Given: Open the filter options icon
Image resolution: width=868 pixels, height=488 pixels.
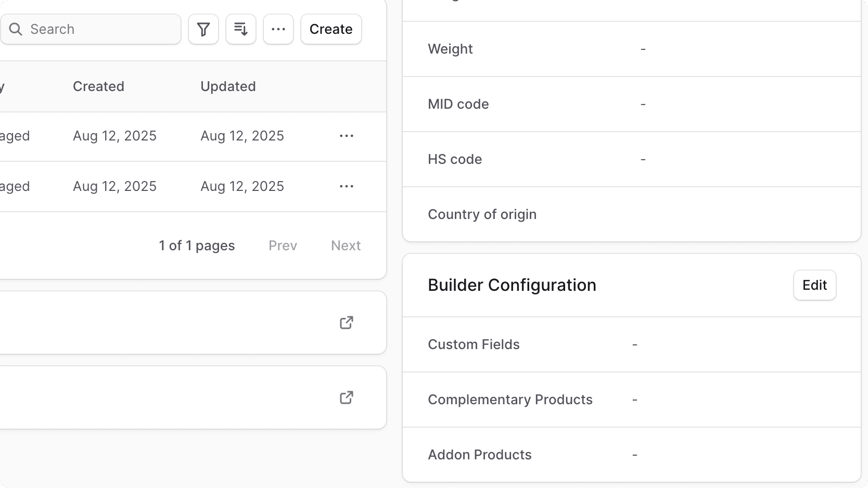Looking at the screenshot, I should click(203, 29).
